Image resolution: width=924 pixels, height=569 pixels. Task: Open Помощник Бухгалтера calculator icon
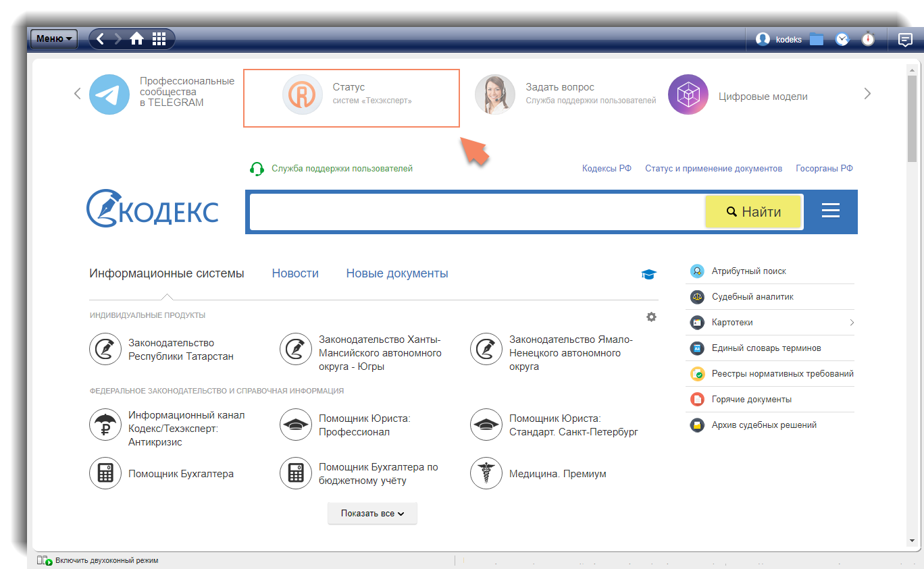(x=105, y=473)
